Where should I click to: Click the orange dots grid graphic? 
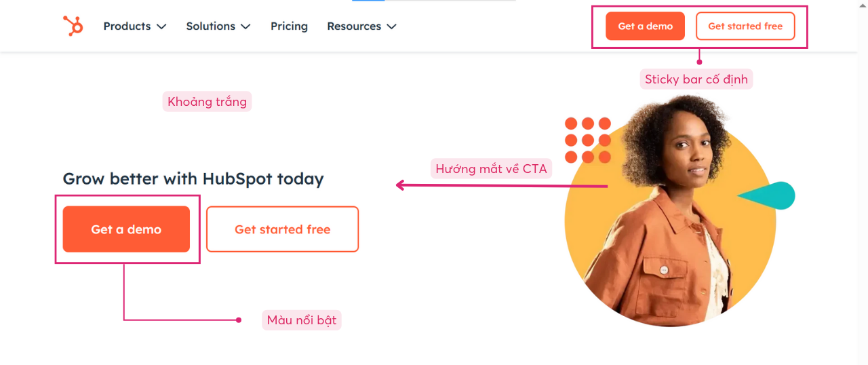click(x=587, y=140)
